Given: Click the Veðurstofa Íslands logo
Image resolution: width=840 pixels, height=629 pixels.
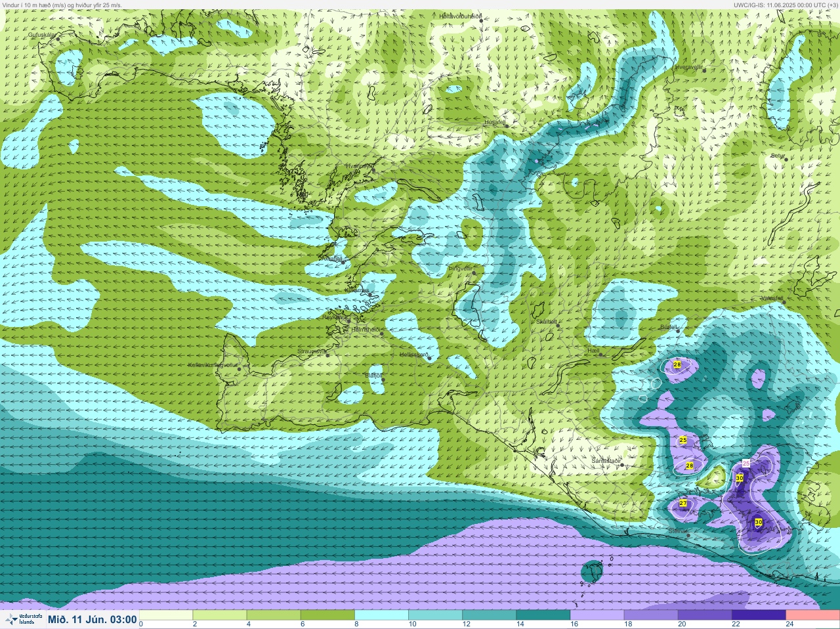Looking at the screenshot, I should (23, 619).
